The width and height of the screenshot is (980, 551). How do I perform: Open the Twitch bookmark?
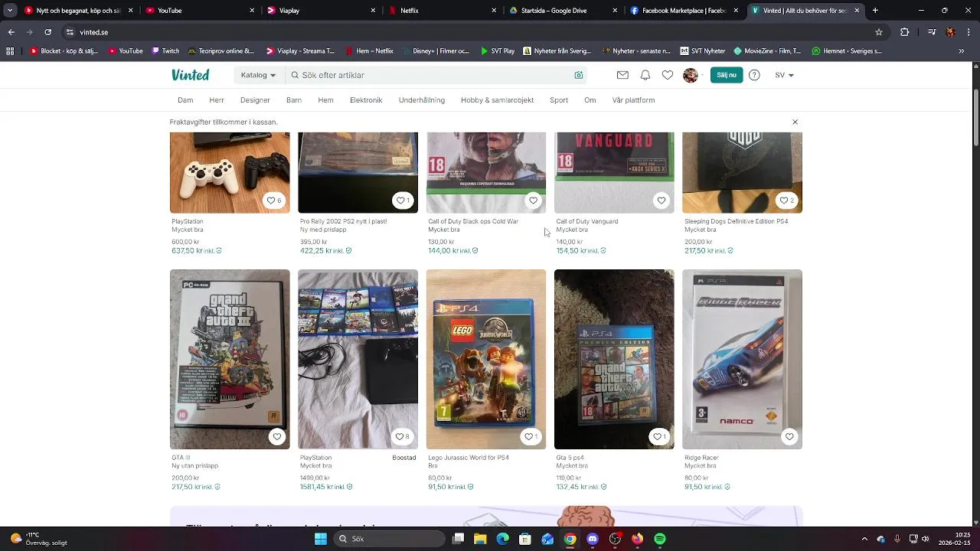point(166,51)
